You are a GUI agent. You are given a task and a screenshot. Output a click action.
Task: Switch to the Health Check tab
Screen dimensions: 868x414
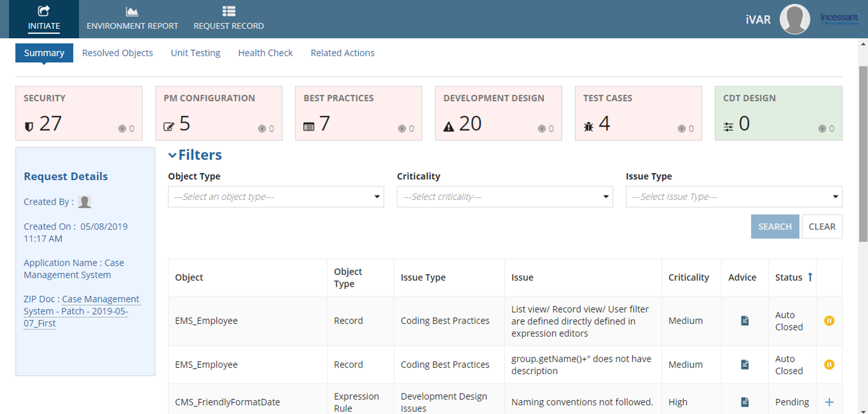265,53
